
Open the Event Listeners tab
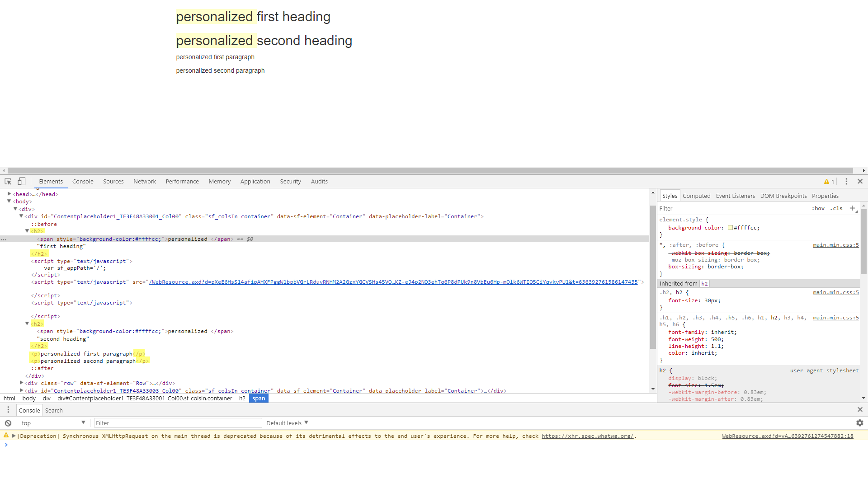[x=735, y=196]
